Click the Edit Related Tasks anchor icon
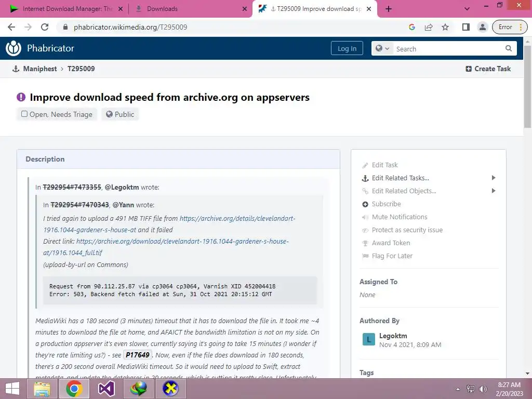 click(x=365, y=178)
